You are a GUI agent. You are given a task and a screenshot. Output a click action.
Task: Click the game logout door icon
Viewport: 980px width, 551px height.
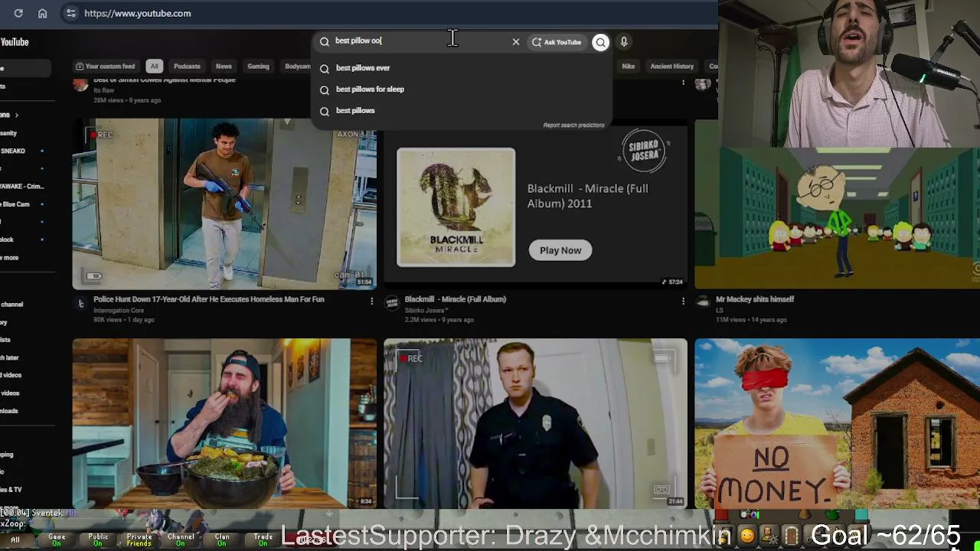pos(792,536)
